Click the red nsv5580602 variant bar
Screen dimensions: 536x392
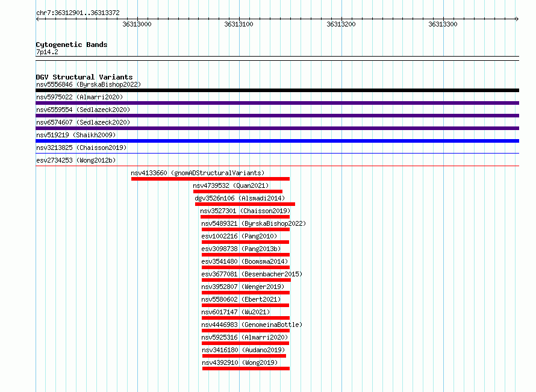(246, 305)
